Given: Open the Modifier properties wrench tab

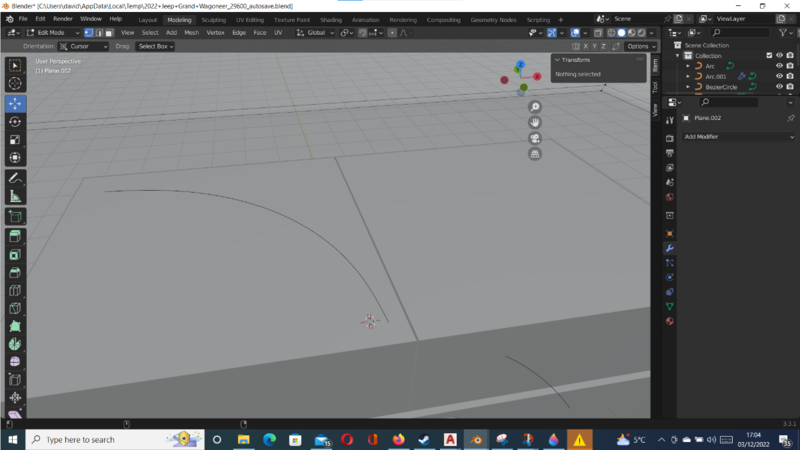Looking at the screenshot, I should pos(670,248).
